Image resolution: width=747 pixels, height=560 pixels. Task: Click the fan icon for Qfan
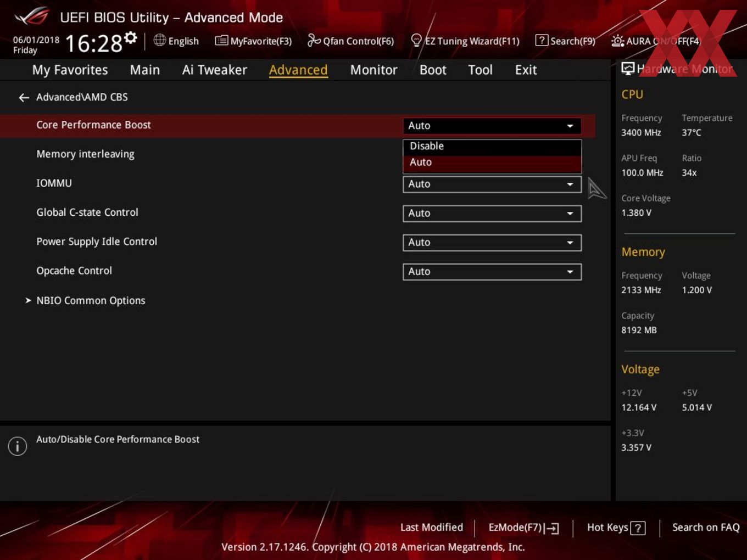(314, 40)
